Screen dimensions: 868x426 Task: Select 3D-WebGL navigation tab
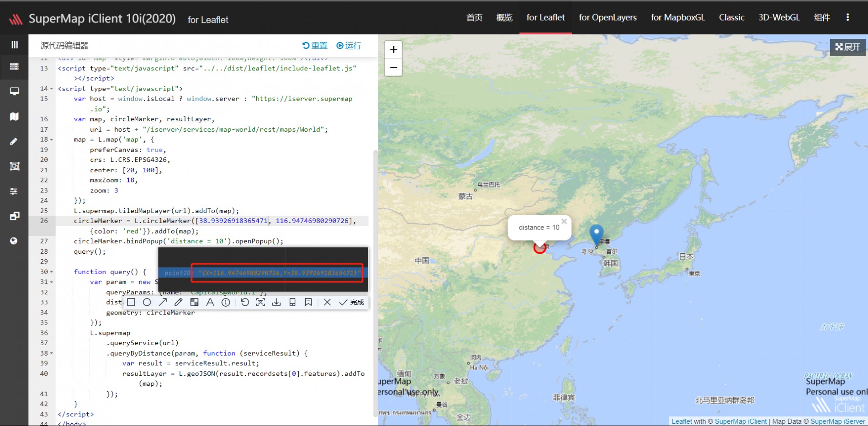point(779,17)
